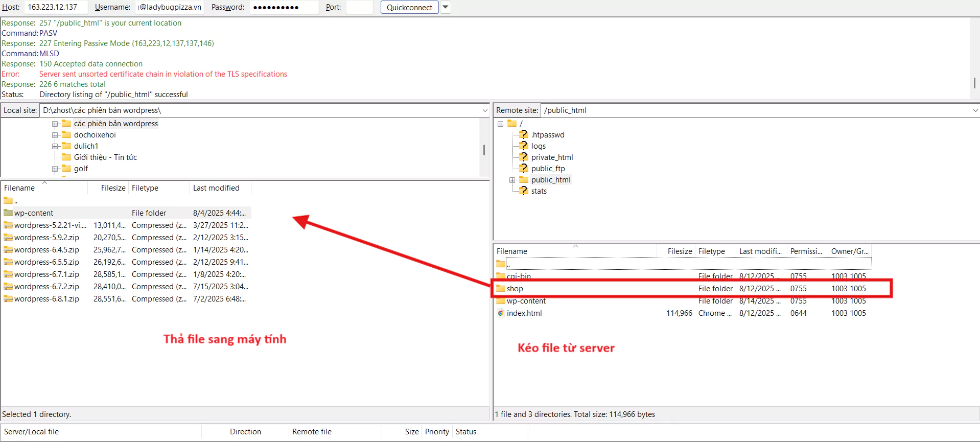Click the remote root '/' folder icon

512,123
